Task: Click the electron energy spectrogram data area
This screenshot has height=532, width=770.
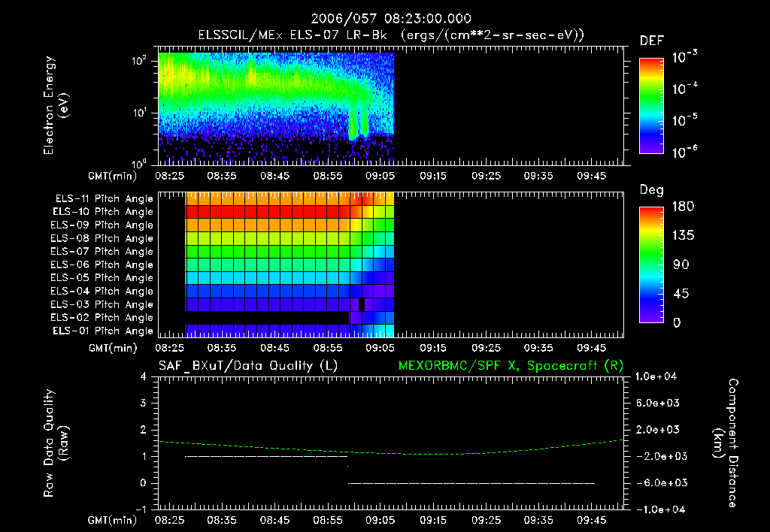Action: pyautogui.click(x=276, y=108)
